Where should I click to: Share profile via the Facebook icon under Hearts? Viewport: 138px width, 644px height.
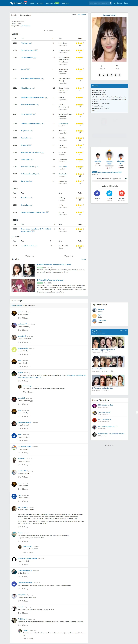pos(99,75)
